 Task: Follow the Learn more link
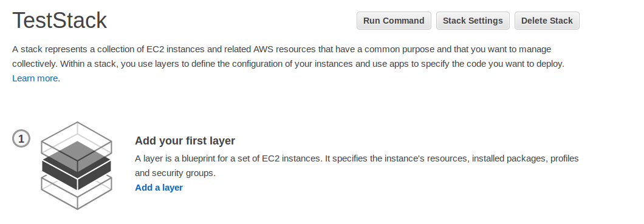pyautogui.click(x=35, y=78)
